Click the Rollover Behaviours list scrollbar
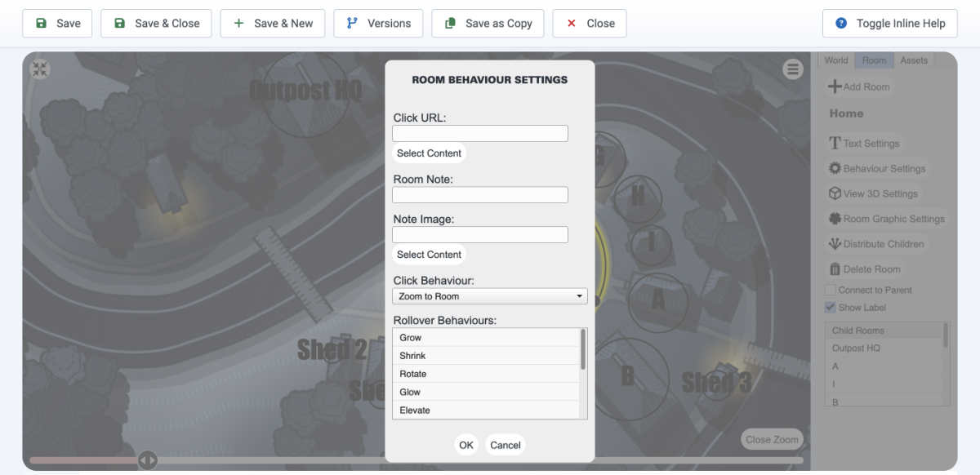980x475 pixels. (583, 349)
